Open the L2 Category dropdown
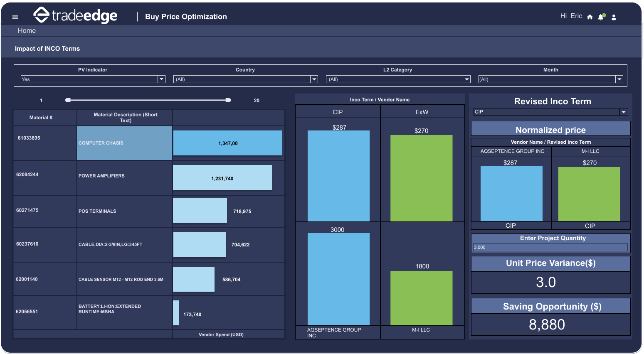644x354 pixels. pos(466,79)
